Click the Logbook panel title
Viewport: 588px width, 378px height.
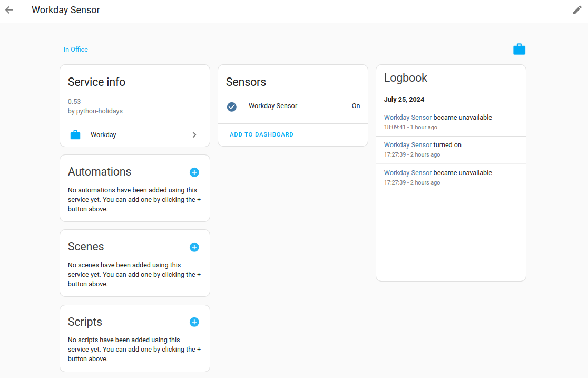[406, 77]
